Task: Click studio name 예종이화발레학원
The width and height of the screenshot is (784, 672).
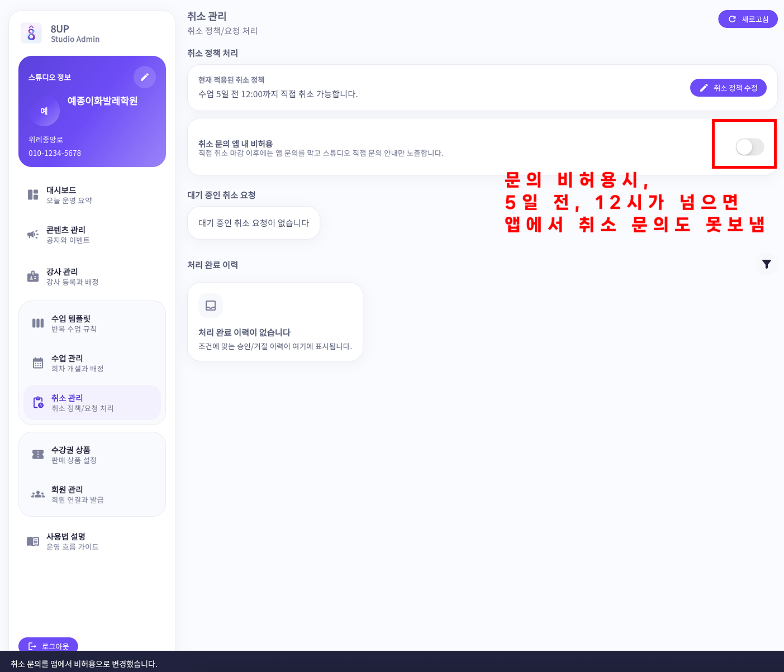Action: pyautogui.click(x=102, y=101)
